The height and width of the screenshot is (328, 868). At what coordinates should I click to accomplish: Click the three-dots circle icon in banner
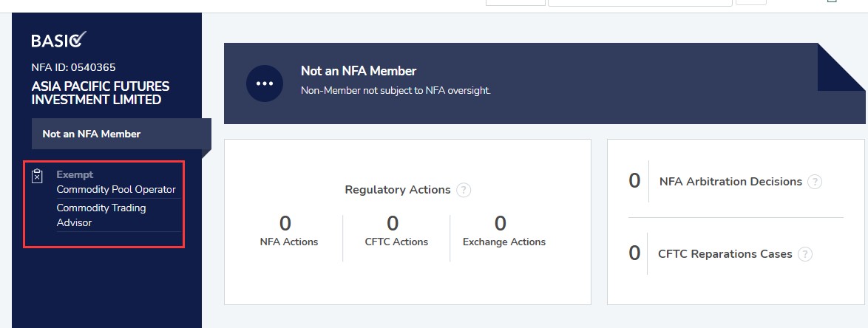click(x=265, y=83)
